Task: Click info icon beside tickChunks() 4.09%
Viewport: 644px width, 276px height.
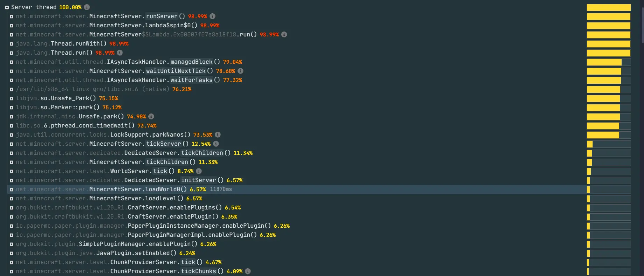Action: point(248,271)
